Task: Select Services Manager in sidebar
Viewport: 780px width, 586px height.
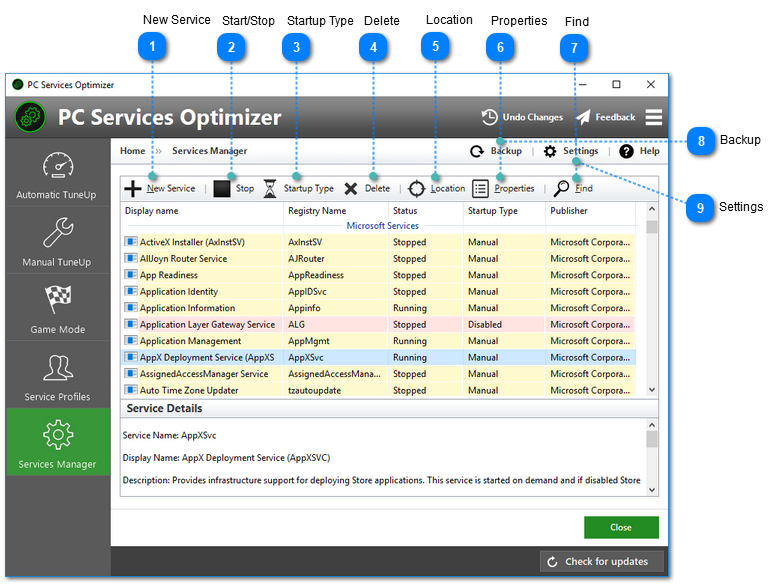Action: pos(58,442)
